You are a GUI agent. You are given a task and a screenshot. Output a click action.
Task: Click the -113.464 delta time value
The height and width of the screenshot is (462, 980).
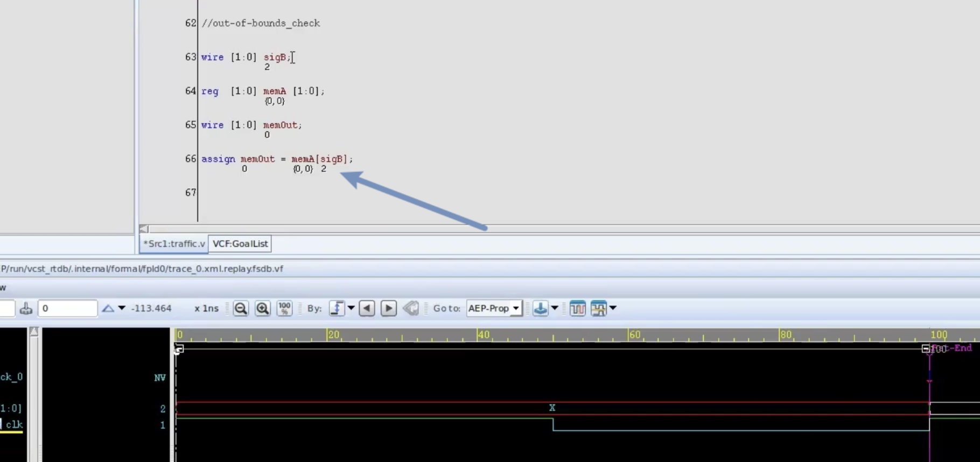point(151,309)
